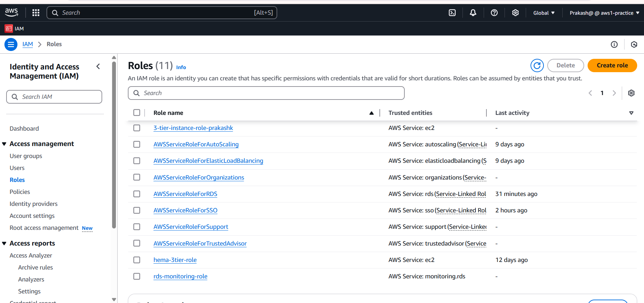The height and width of the screenshot is (303, 644).
Task: Check the AWSServiceRoleForElasticLoadBalancing row checkbox
Action: pyautogui.click(x=137, y=161)
